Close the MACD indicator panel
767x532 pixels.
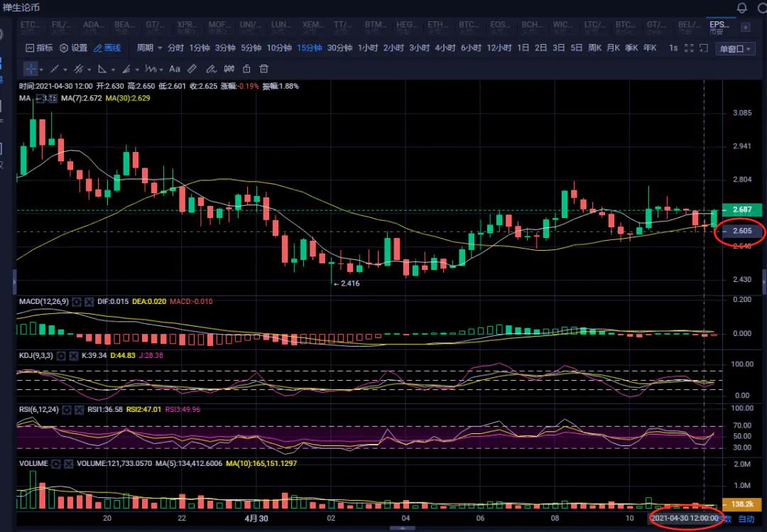(89, 302)
